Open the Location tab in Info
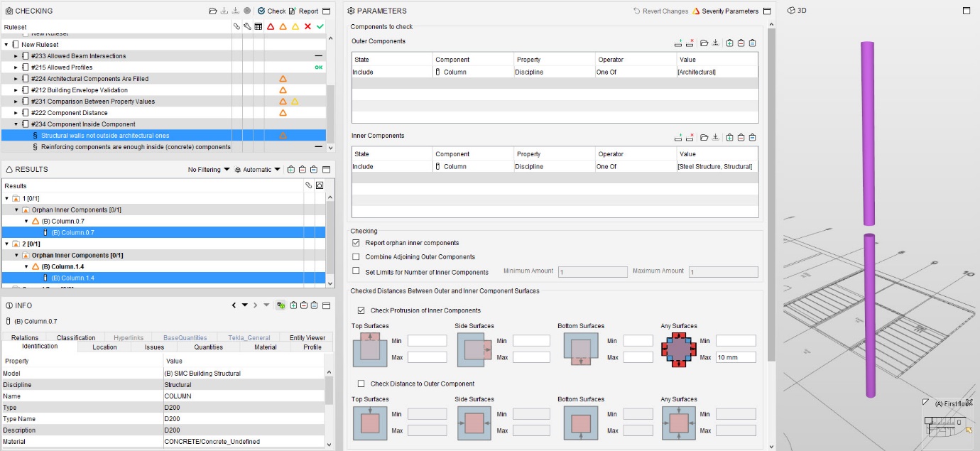Screen dimensions: 980x451 pos(104,347)
